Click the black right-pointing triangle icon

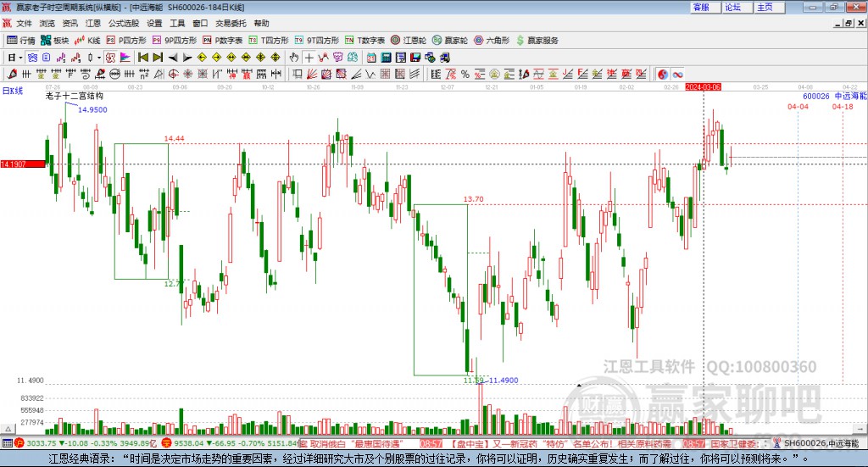click(x=187, y=58)
